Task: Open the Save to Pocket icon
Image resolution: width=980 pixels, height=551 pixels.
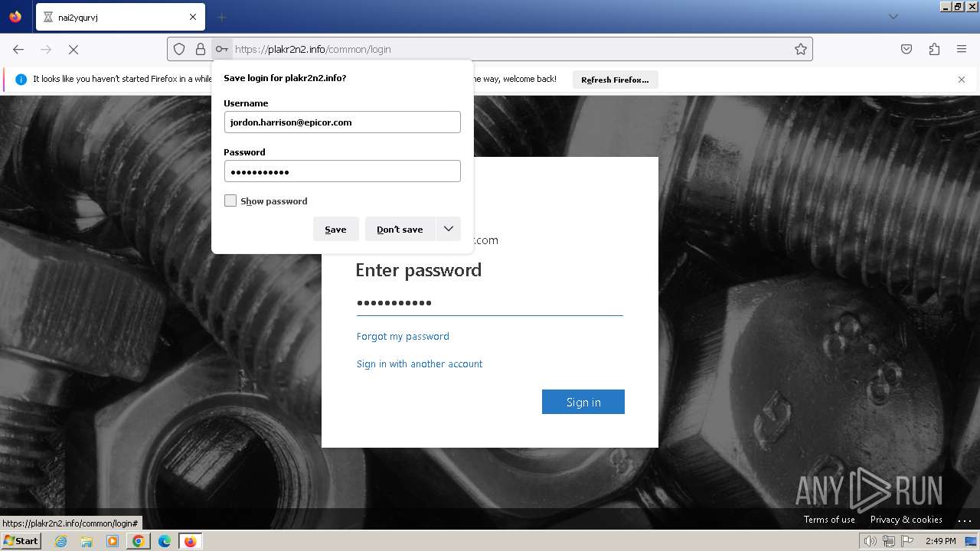Action: click(x=906, y=49)
